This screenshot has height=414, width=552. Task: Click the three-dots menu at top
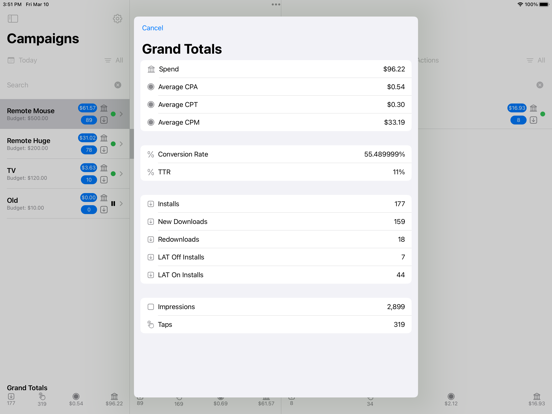(276, 5)
